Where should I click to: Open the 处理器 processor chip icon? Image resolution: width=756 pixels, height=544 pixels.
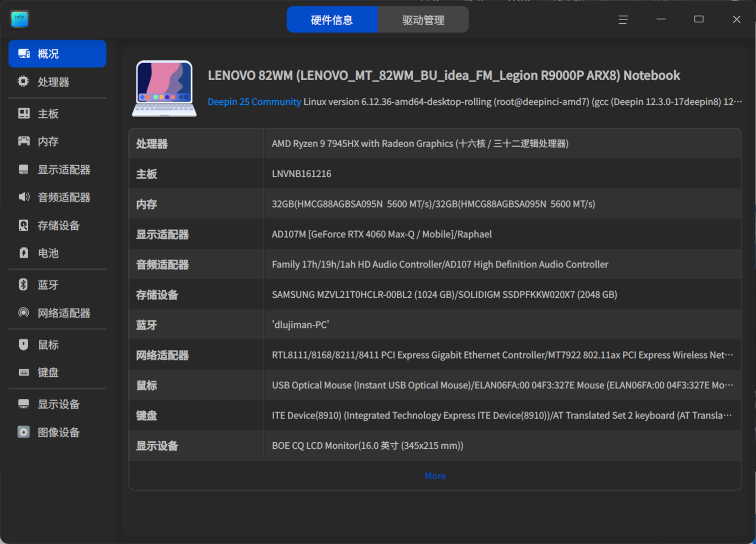tap(24, 82)
